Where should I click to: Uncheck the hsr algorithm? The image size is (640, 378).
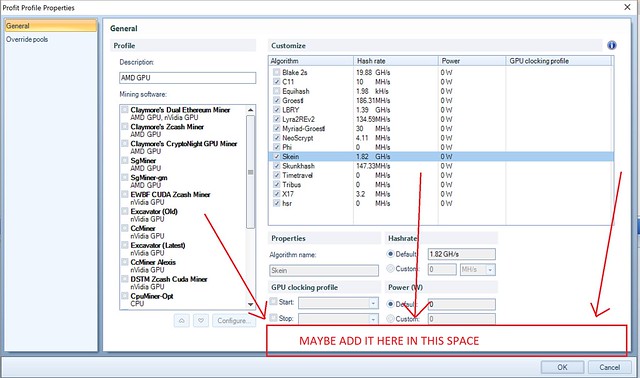click(x=277, y=204)
